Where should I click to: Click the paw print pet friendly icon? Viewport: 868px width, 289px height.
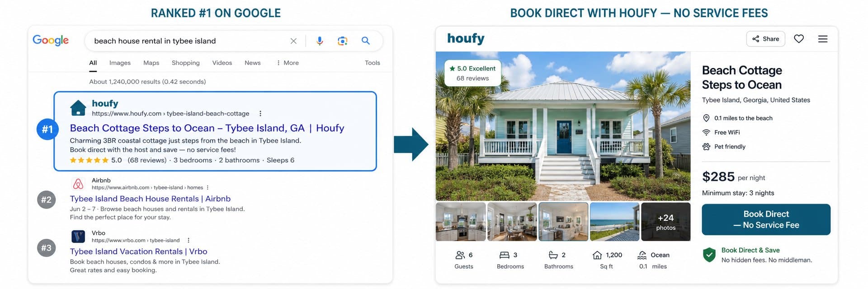coord(706,147)
